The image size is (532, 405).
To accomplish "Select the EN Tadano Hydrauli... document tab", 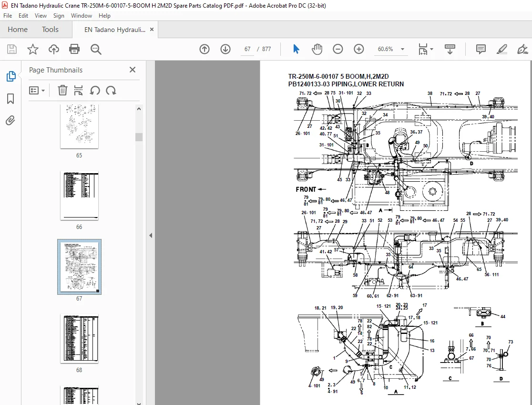I will (115, 30).
